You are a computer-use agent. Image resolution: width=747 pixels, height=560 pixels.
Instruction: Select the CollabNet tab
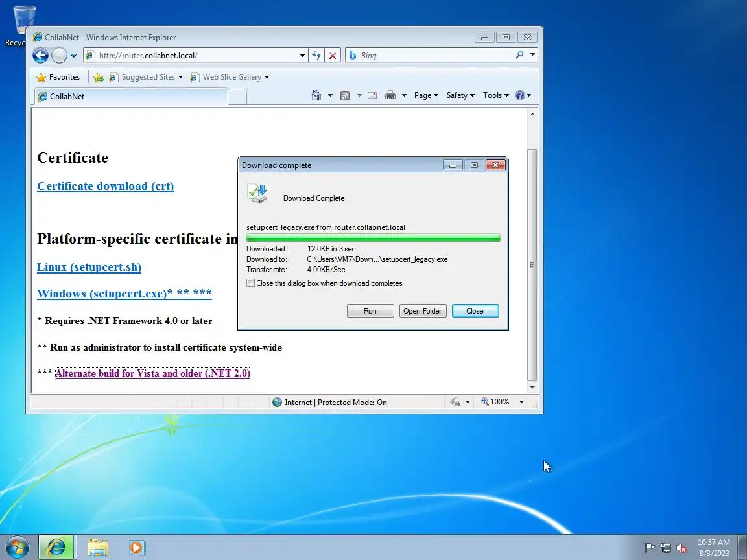pyautogui.click(x=131, y=96)
